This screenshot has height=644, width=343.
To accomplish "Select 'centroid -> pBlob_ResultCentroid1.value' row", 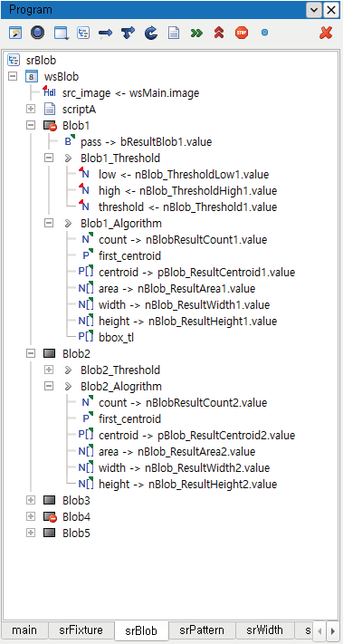I will tap(196, 273).
